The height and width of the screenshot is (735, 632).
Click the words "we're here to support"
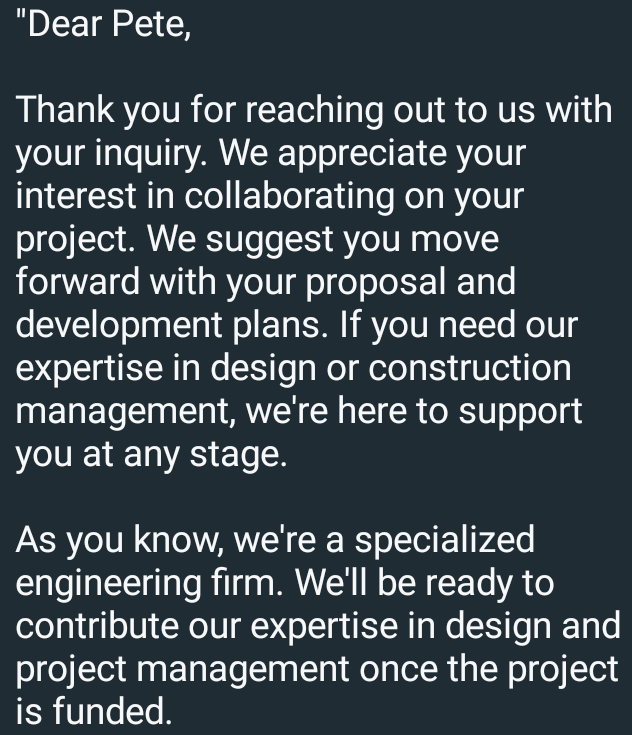point(414,411)
